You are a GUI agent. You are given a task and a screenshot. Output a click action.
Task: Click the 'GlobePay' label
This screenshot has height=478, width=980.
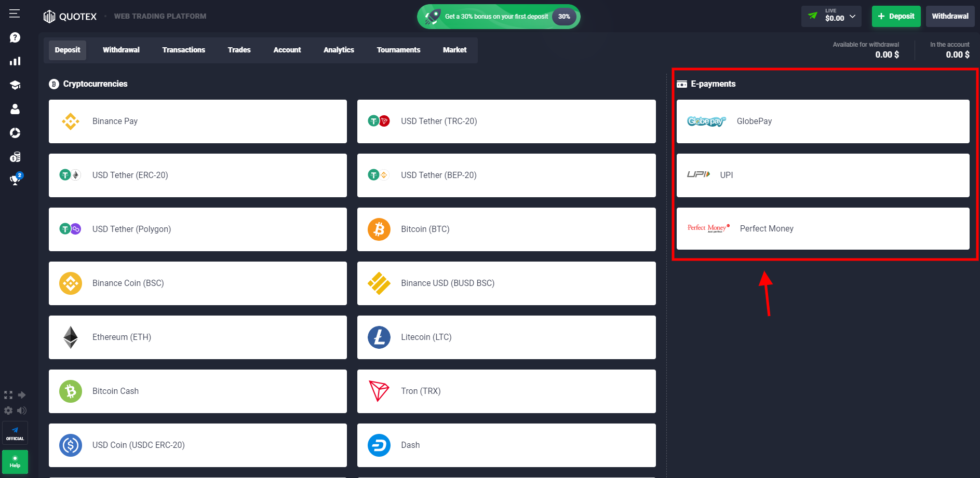(754, 121)
